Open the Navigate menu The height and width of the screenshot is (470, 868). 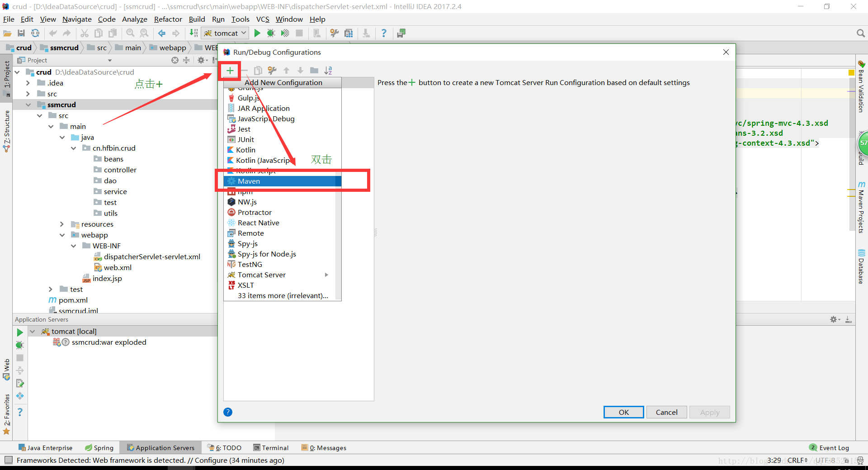point(77,19)
